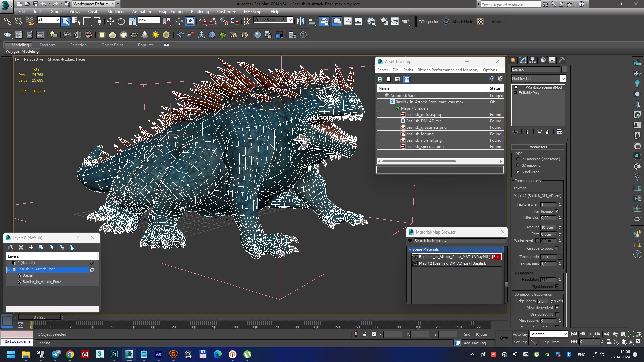Click the Auto Key button

pos(520,334)
